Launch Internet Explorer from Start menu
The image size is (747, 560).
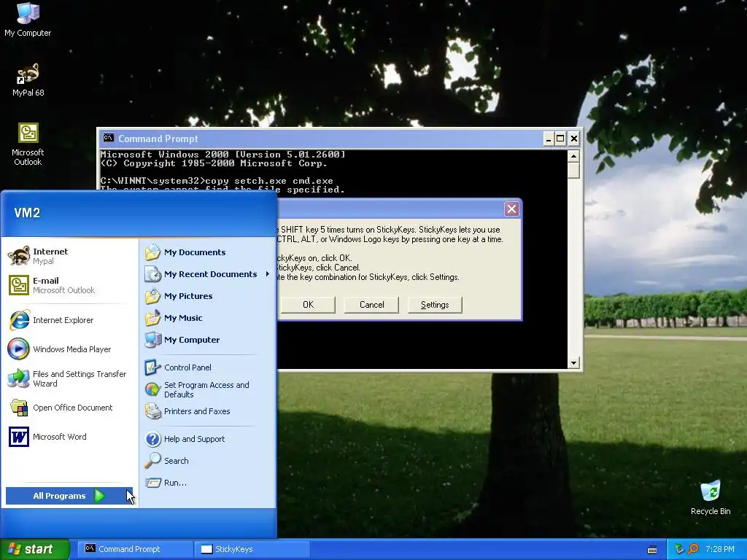coord(69,320)
